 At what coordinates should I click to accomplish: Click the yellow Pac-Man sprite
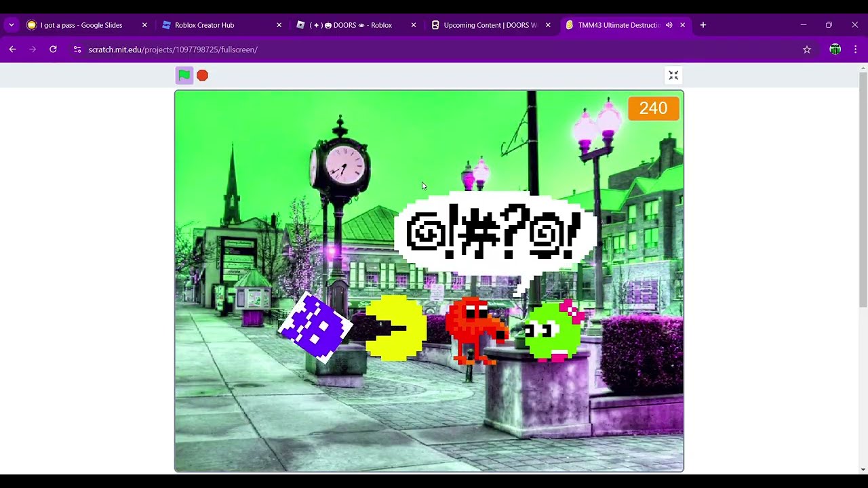[x=396, y=328]
